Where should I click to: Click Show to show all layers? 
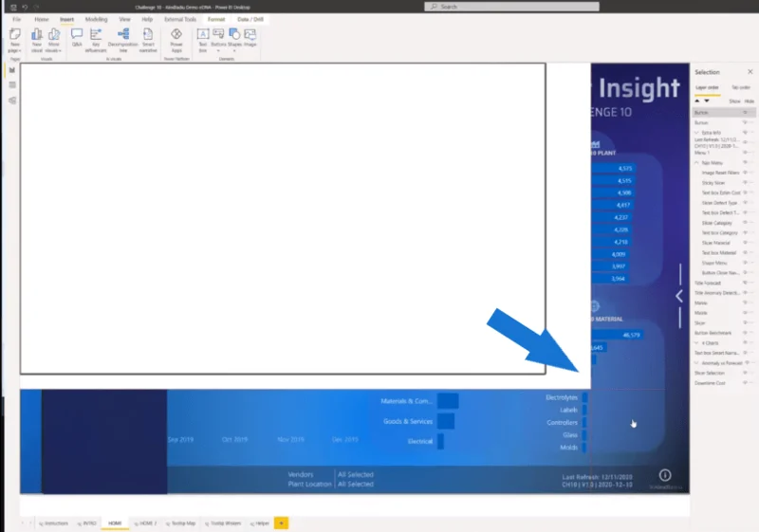pyautogui.click(x=734, y=101)
